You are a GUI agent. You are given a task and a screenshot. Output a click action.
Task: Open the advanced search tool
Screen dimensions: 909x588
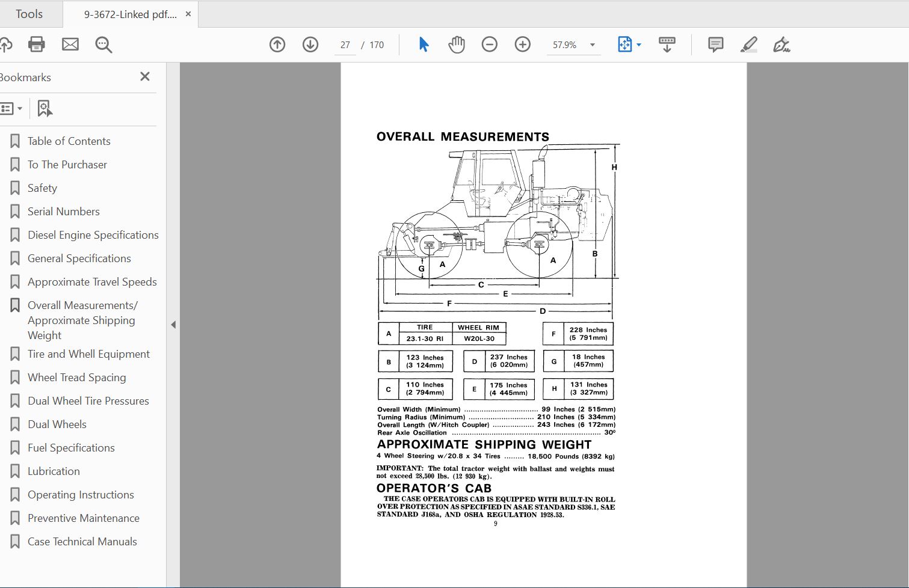coord(103,44)
